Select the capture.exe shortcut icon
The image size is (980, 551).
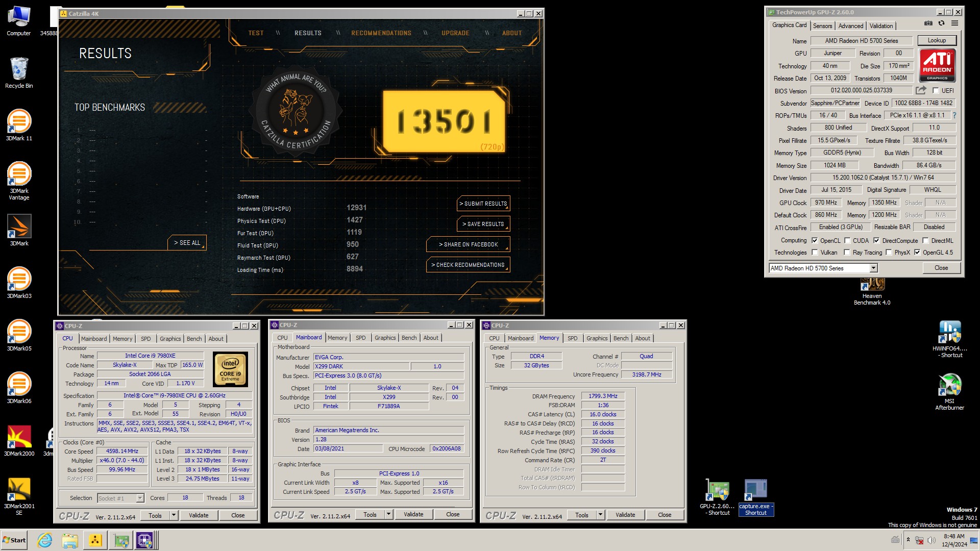[756, 497]
